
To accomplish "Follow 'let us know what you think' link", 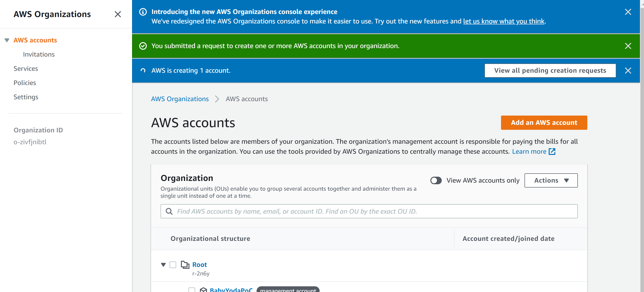I will click(x=503, y=21).
